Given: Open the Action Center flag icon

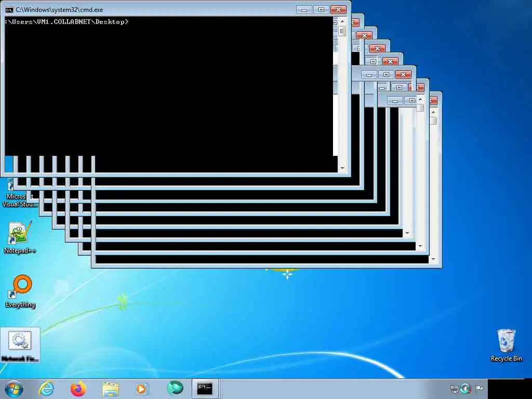Looking at the screenshot, I should pos(479,389).
